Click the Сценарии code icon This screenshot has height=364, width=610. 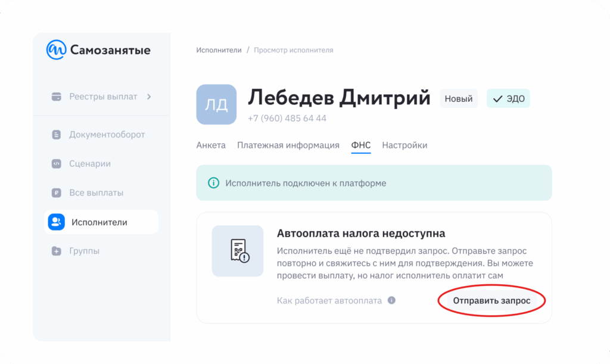(57, 164)
